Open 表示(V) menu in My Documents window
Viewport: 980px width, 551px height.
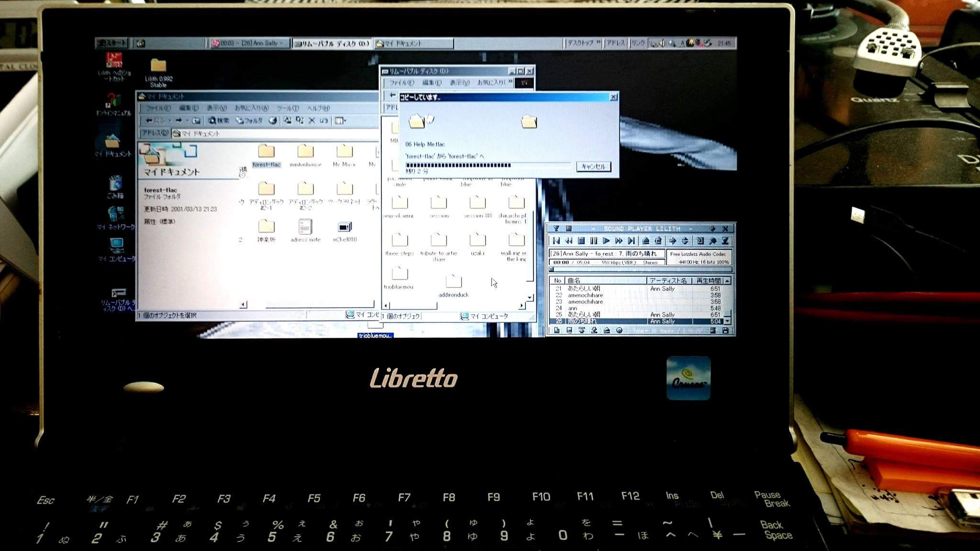[x=216, y=108]
